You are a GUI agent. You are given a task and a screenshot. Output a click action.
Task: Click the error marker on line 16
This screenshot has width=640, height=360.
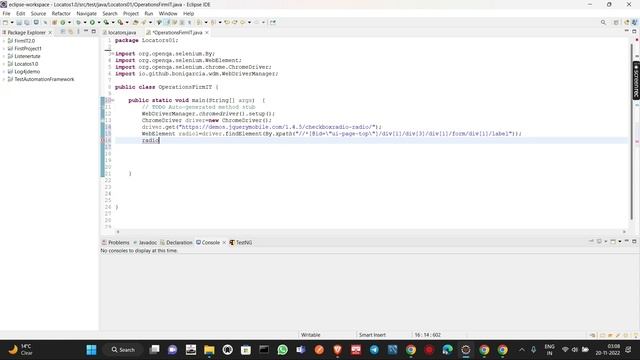click(x=103, y=140)
